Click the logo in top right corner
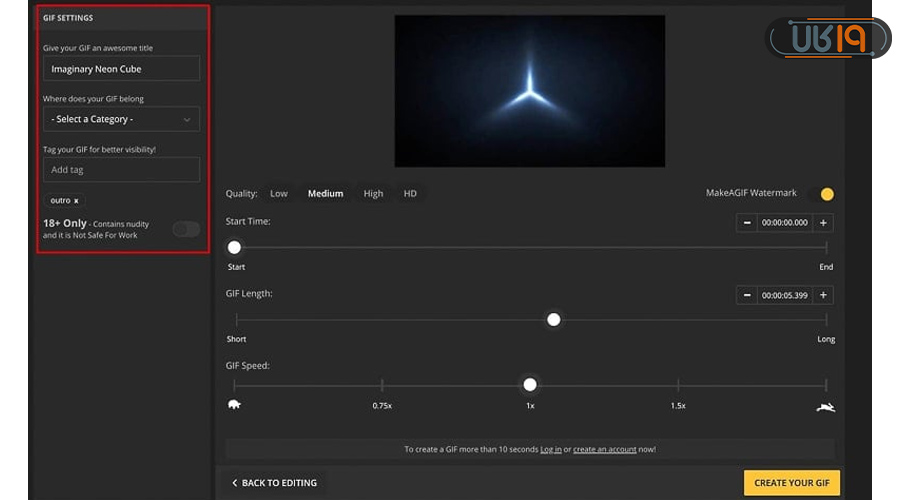Screen dimensions: 900x500 (828, 38)
